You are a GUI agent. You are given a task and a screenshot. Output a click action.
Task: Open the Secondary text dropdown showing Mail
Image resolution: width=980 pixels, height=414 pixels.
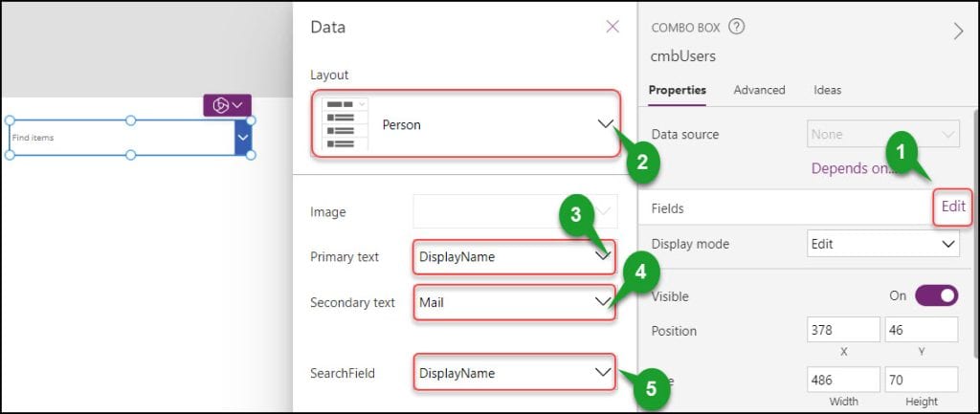click(x=514, y=303)
